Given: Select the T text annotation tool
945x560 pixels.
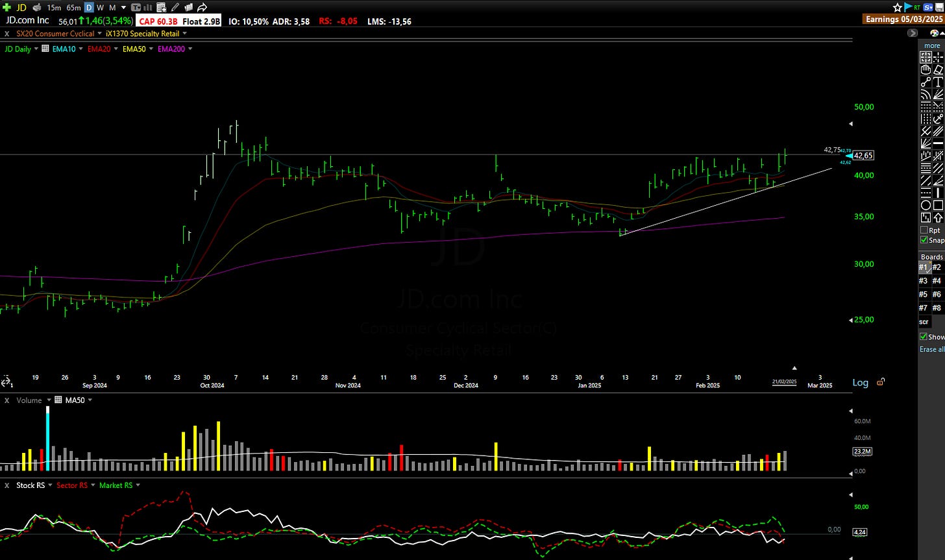Looking at the screenshot, I should click(939, 82).
